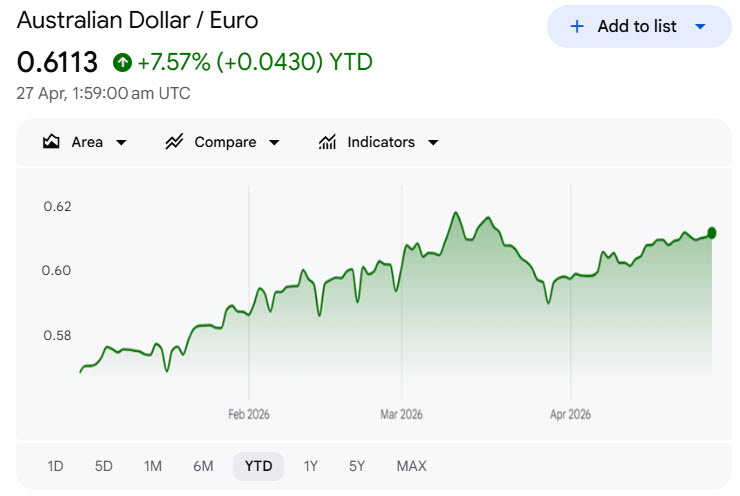
Task: Click the Area chart type icon
Action: pyautogui.click(x=52, y=142)
